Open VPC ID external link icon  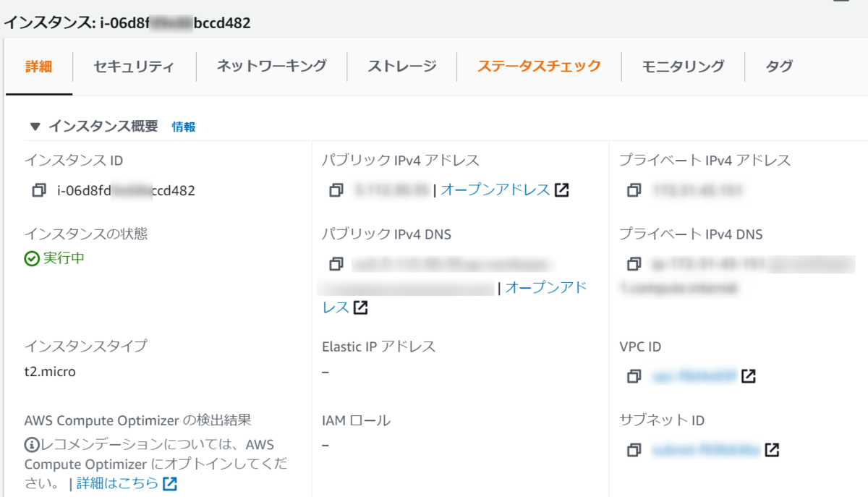[x=749, y=376]
